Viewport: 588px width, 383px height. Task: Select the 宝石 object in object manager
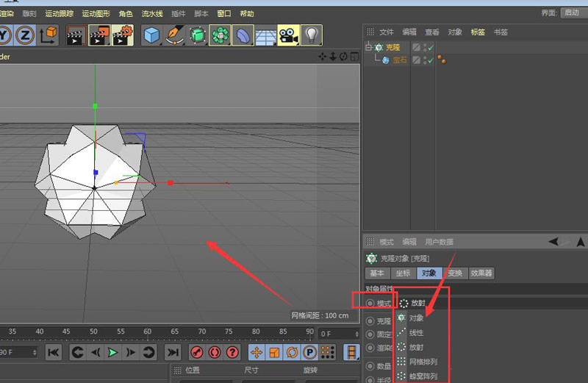tap(399, 60)
